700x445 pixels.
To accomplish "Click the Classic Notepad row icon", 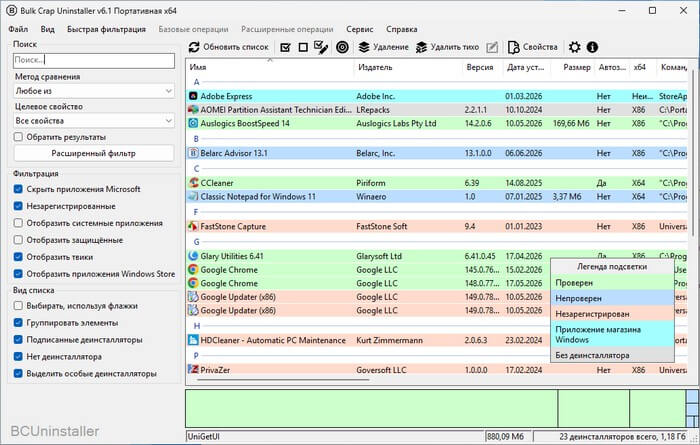I will (x=193, y=196).
